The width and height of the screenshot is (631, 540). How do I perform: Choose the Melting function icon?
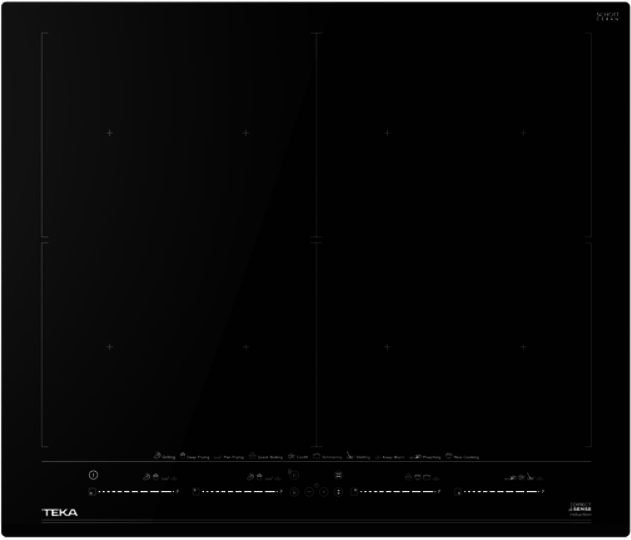coord(351,456)
